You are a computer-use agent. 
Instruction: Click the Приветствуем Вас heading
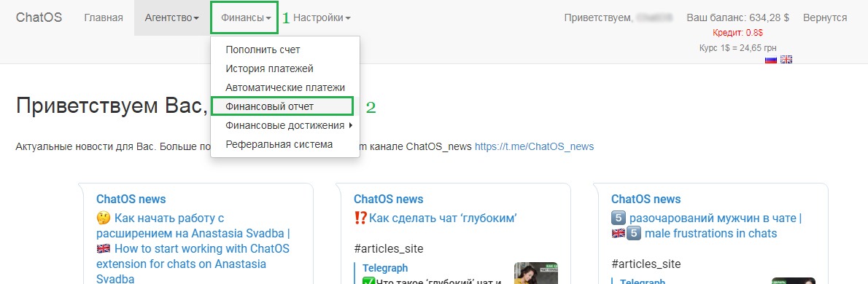[111, 106]
